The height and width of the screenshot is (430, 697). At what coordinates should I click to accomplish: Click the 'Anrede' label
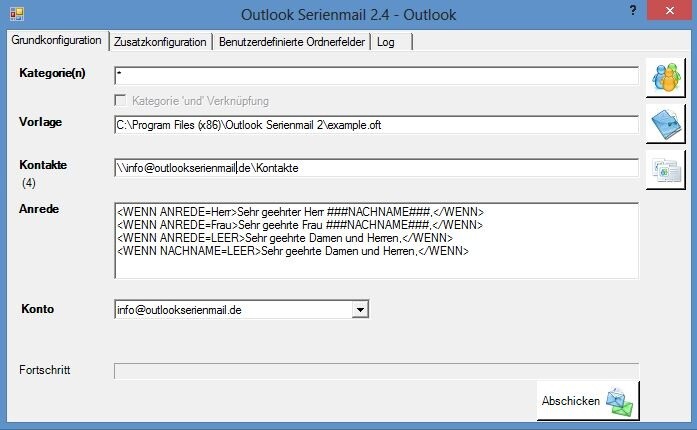point(39,209)
